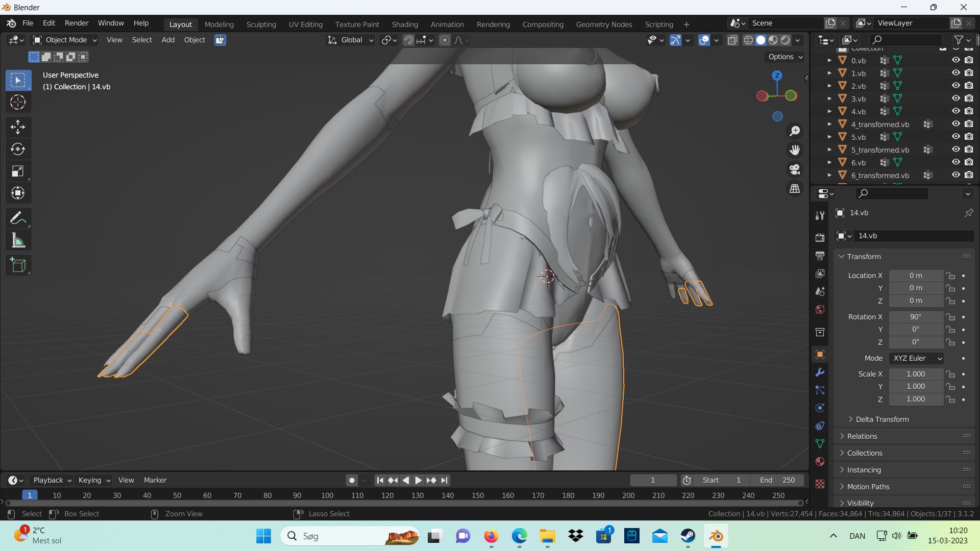This screenshot has width=980, height=551.
Task: Play the animation forward
Action: coord(418,481)
